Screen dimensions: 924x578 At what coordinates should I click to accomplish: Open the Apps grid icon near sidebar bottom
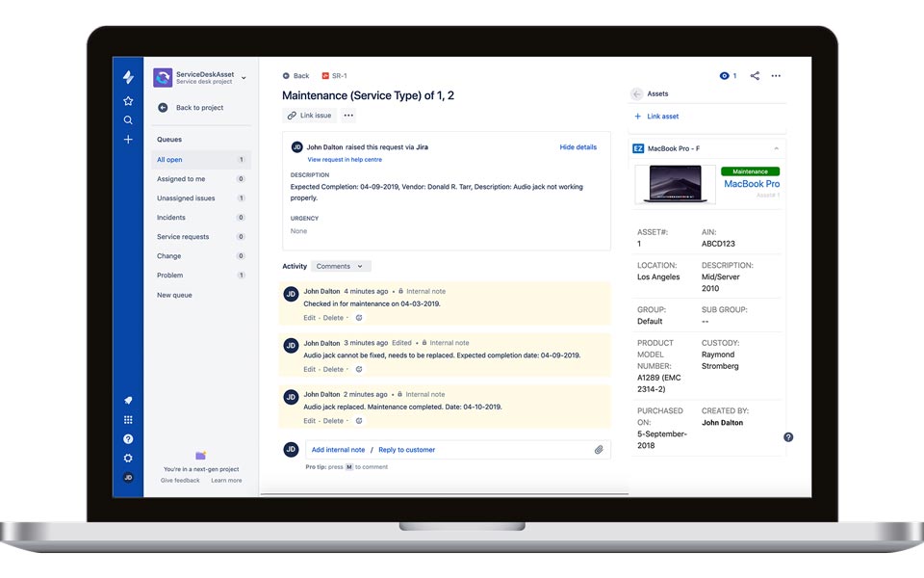click(127, 419)
